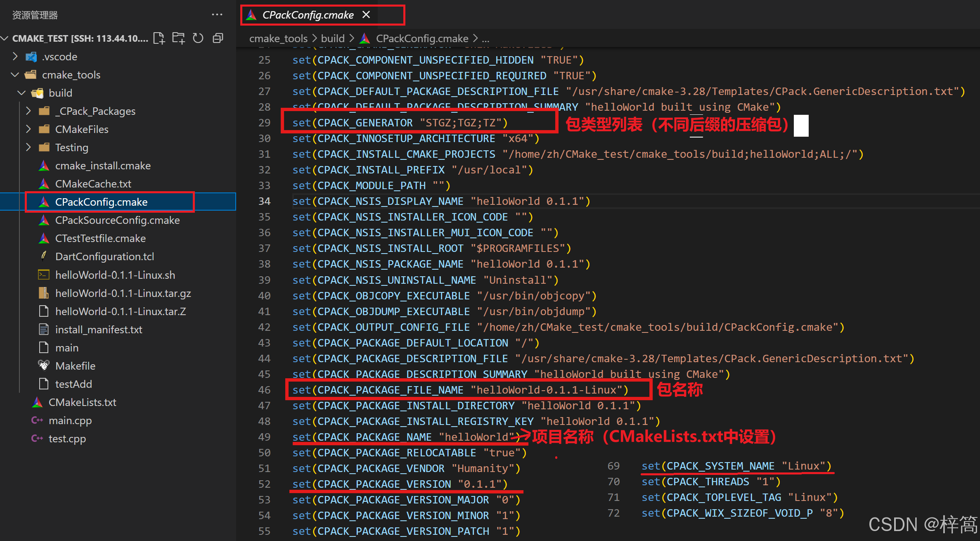The height and width of the screenshot is (541, 980).
Task: Collapse the cmake_tools folder
Action: point(71,75)
